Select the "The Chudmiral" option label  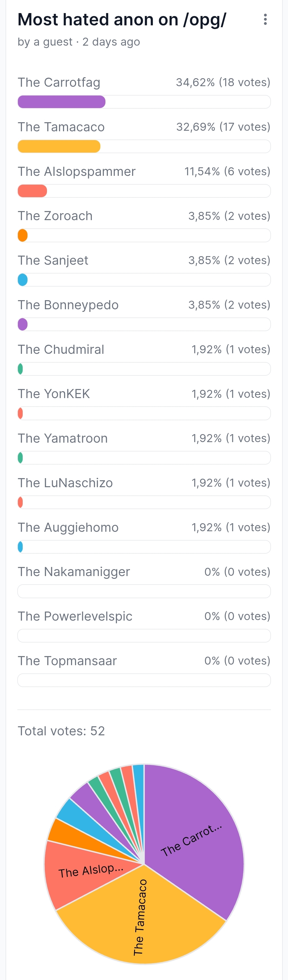point(61,349)
